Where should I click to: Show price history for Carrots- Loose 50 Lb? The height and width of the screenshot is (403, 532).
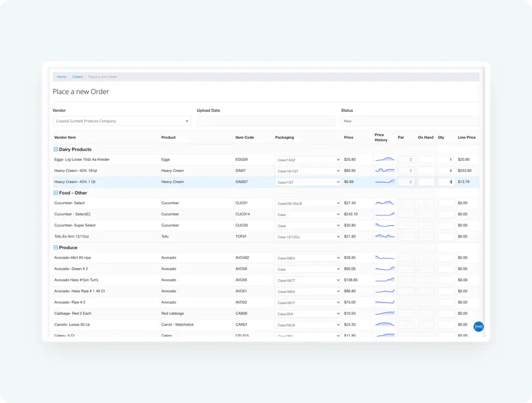[384, 325]
